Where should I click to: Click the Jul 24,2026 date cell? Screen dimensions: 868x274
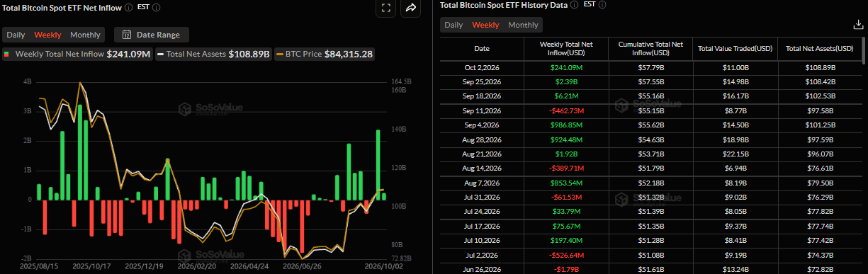pos(482,212)
